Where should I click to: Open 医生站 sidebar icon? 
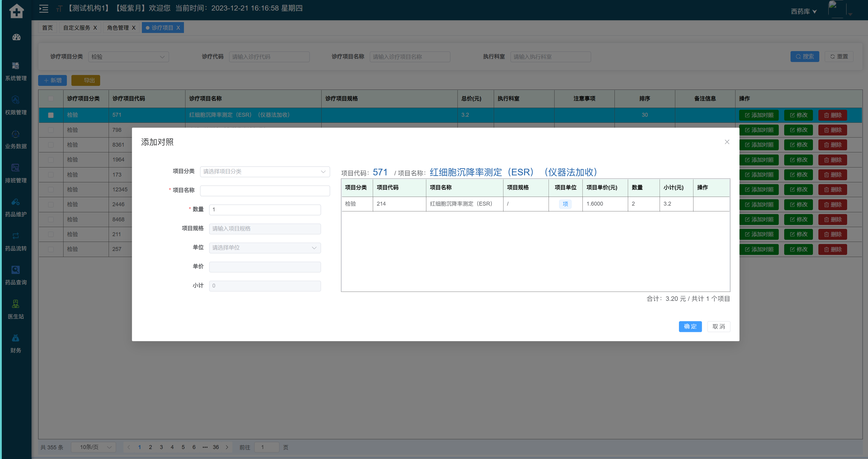point(15,304)
